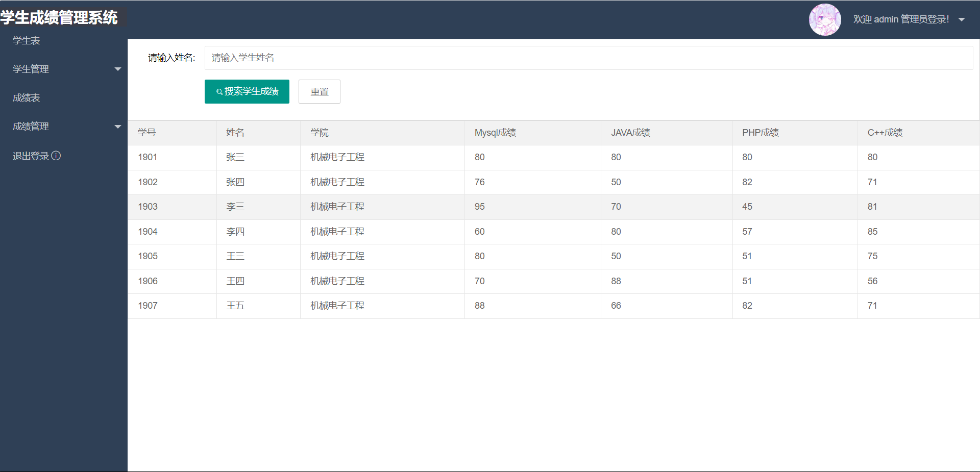Click the name 李四

[x=235, y=232]
